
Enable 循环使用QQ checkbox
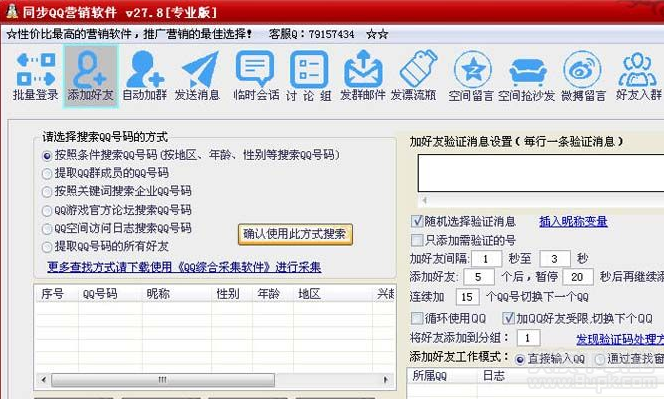coord(417,318)
